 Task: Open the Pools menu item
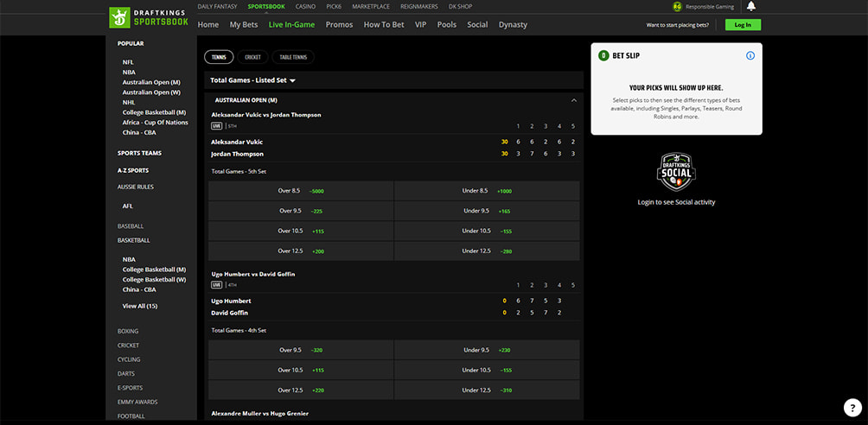[447, 24]
